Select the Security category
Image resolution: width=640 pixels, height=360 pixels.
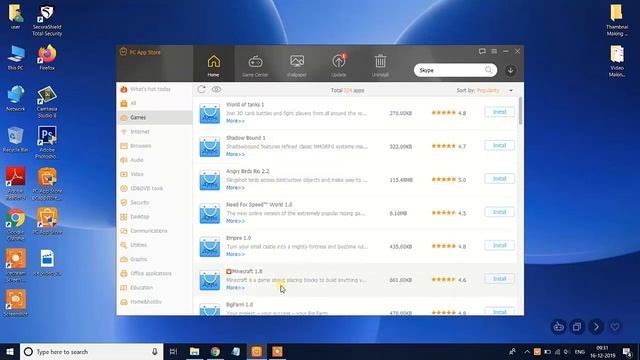pyautogui.click(x=154, y=202)
